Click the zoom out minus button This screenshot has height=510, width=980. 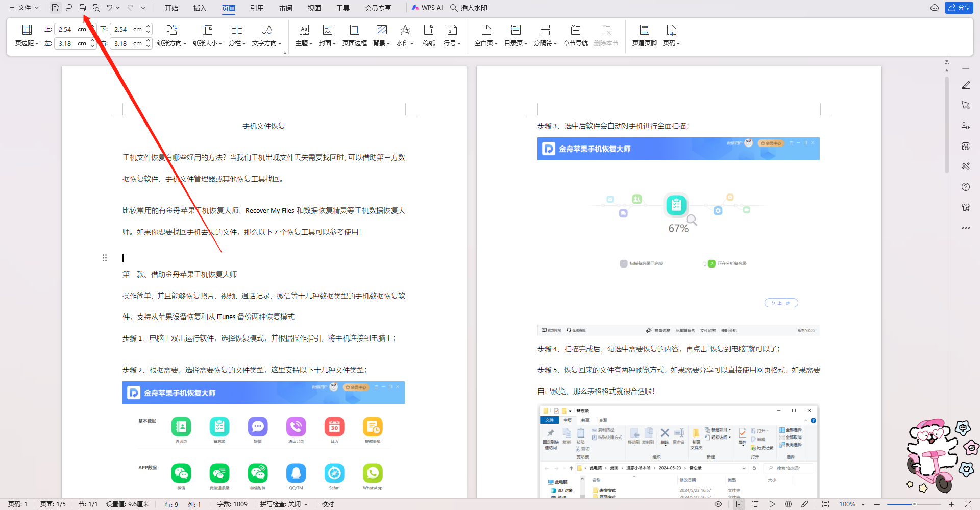coord(877,504)
